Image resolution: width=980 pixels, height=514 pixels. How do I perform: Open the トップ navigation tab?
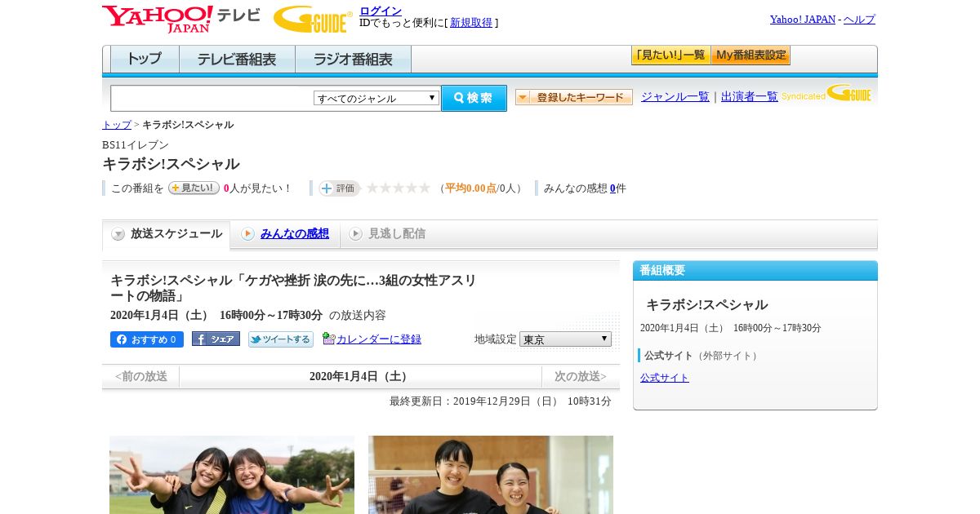pyautogui.click(x=145, y=60)
